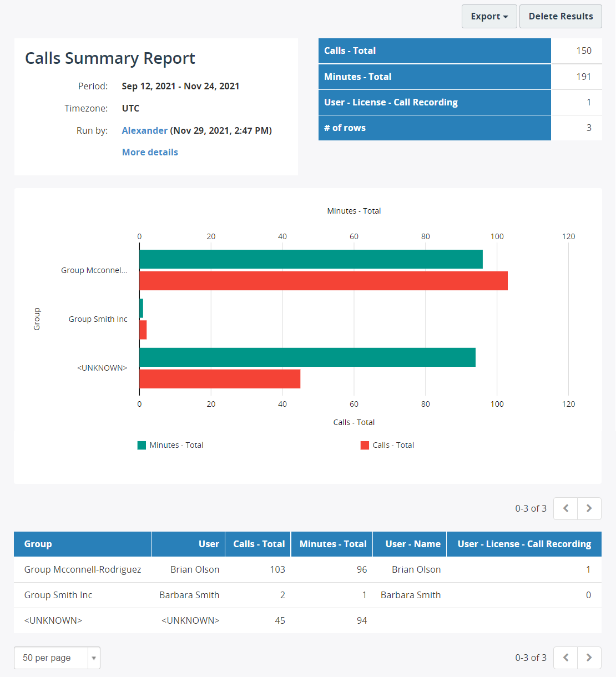The height and width of the screenshot is (677, 616).
Task: Click the Group Mcconnel... chart axis label
Action: tap(94, 270)
